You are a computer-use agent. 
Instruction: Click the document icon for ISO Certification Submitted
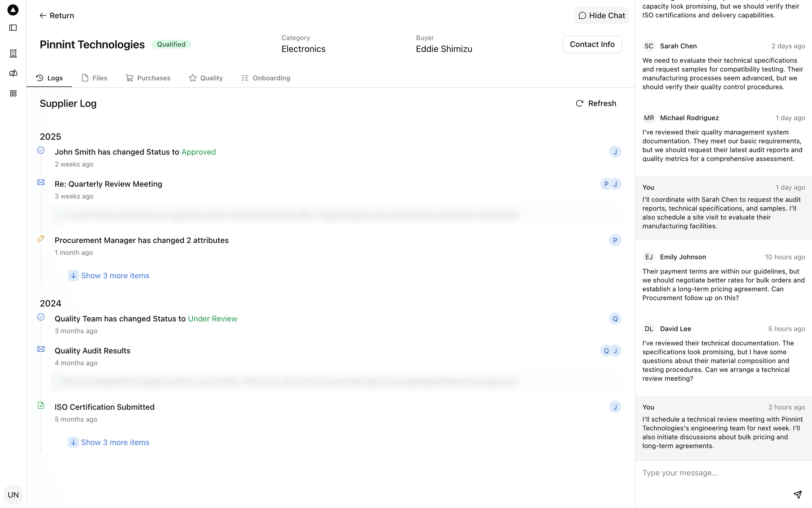coord(41,405)
